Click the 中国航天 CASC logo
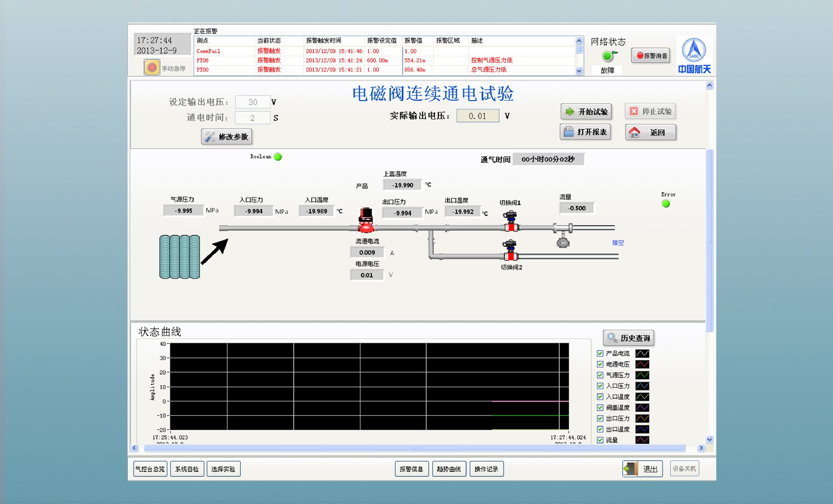Image resolution: width=833 pixels, height=504 pixels. point(694,56)
